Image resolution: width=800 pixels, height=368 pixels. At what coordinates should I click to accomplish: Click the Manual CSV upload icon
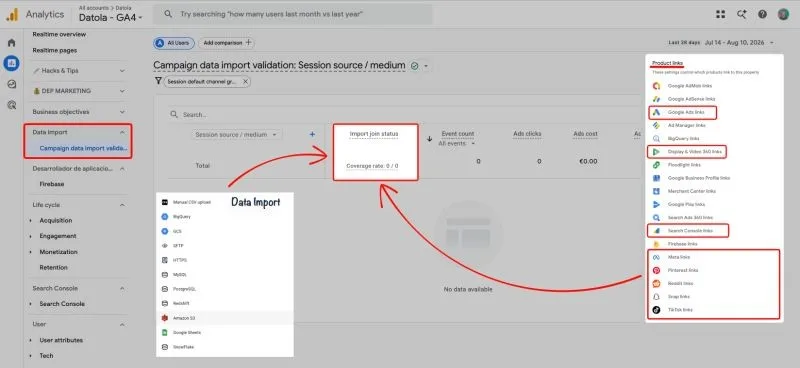pyautogui.click(x=164, y=202)
